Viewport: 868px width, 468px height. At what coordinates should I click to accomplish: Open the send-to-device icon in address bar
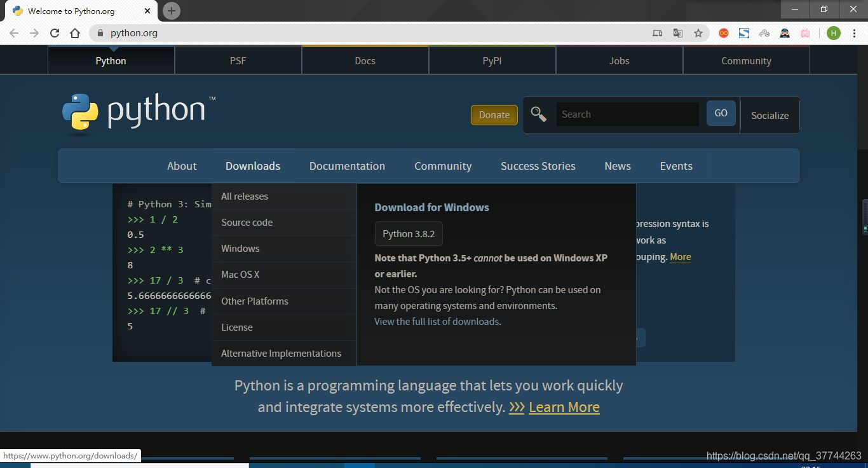coord(658,33)
